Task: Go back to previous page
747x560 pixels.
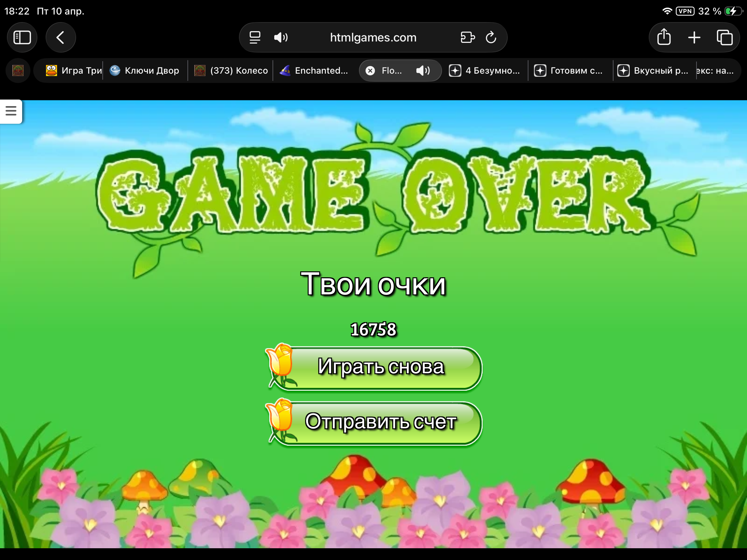Action: pyautogui.click(x=61, y=37)
